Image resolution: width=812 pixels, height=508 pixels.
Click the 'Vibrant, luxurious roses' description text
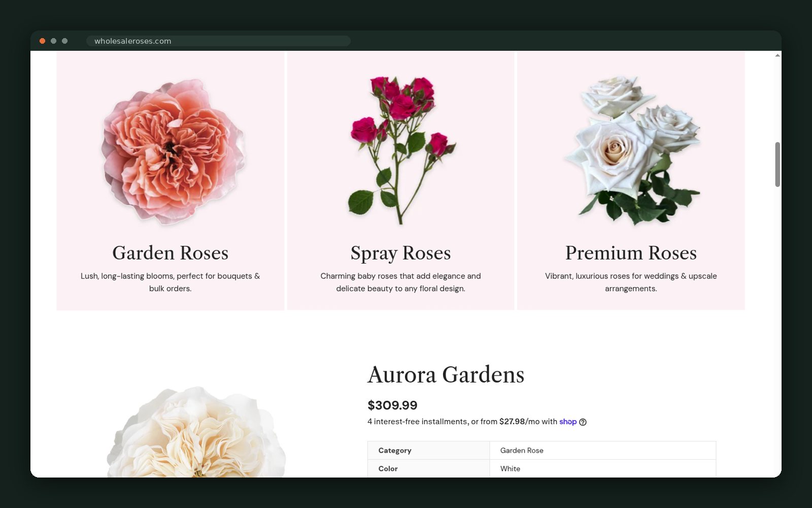click(631, 282)
